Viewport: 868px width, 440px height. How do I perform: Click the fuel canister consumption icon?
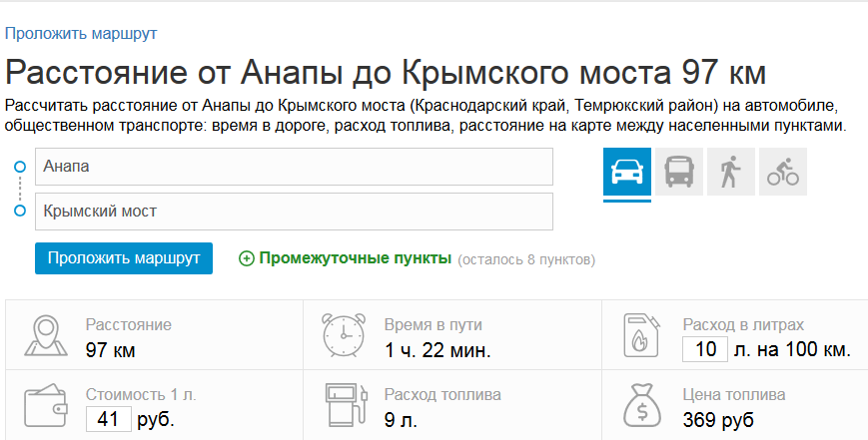tap(642, 335)
